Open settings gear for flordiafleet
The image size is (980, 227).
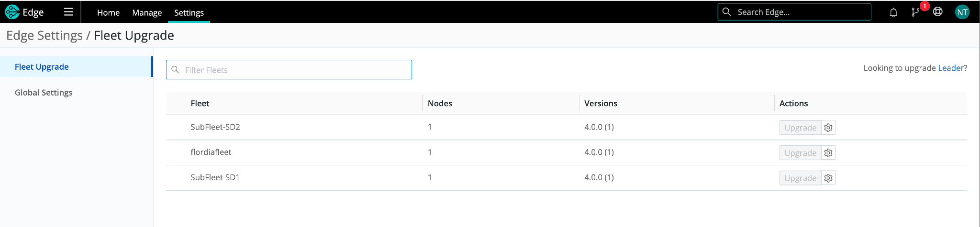click(828, 153)
